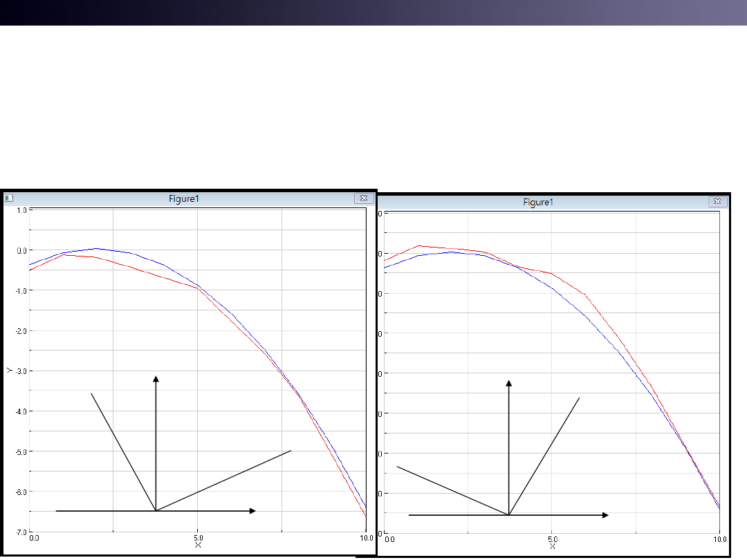This screenshot has height=560, width=747.
Task: Click the 10.0 x-axis tick label in left plot
Action: click(366, 537)
